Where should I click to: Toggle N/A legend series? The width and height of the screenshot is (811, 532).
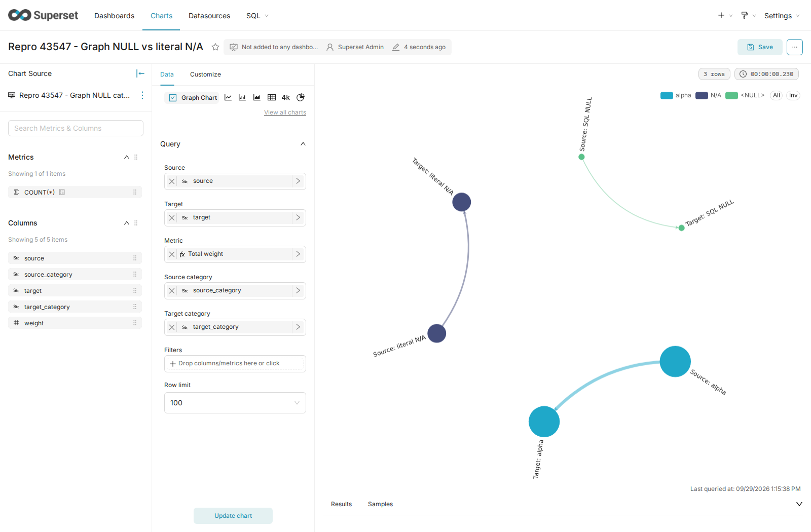708,95
